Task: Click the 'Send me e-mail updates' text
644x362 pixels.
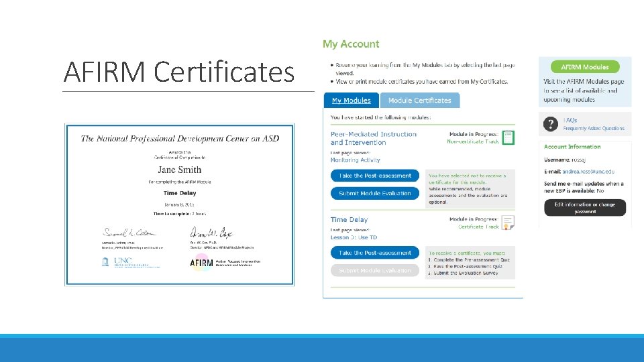Action: (584, 187)
